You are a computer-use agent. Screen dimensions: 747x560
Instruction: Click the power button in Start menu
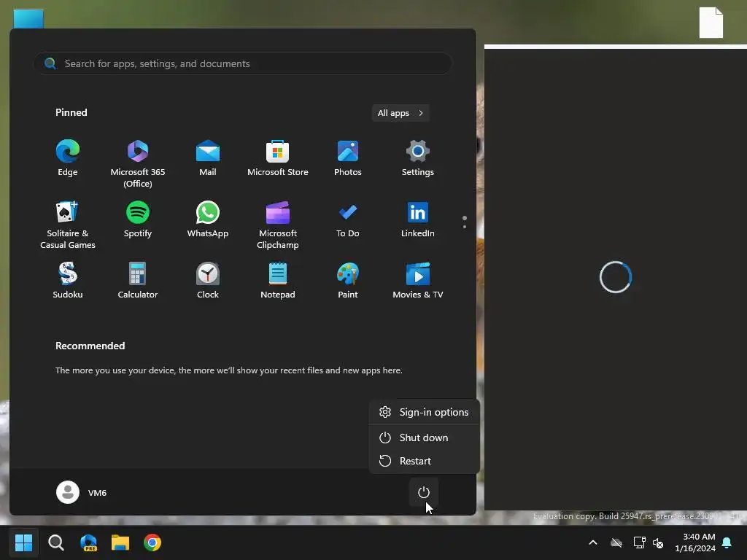tap(424, 492)
